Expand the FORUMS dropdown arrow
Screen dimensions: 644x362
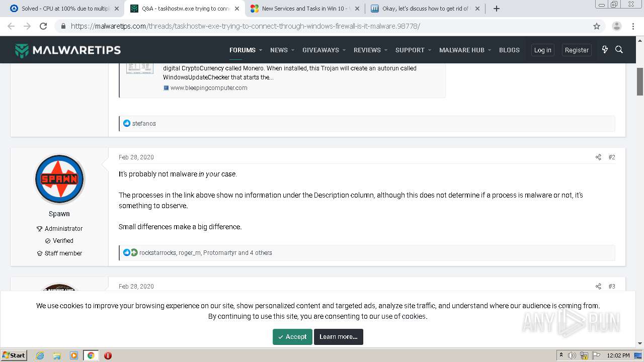click(x=261, y=50)
